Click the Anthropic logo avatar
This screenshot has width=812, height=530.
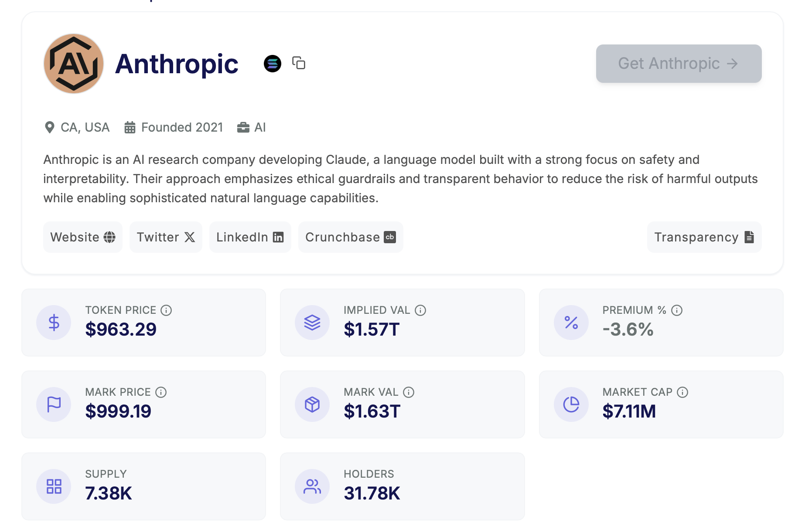click(74, 64)
